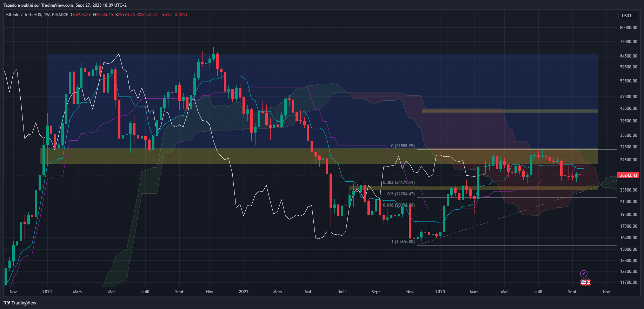This screenshot has width=644, height=309.
Task: Select the open value O26248.39
Action: tap(81, 15)
